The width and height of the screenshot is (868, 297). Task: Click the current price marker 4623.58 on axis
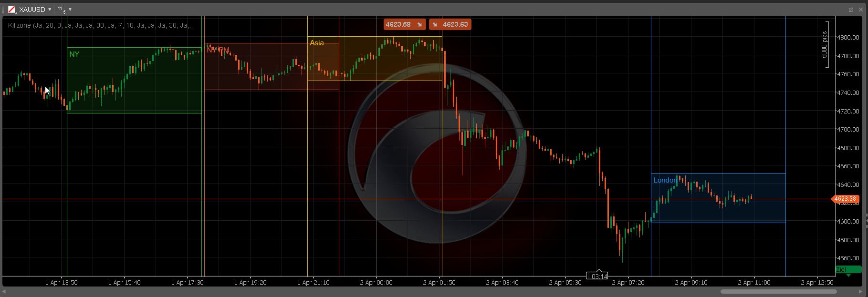[x=846, y=199]
